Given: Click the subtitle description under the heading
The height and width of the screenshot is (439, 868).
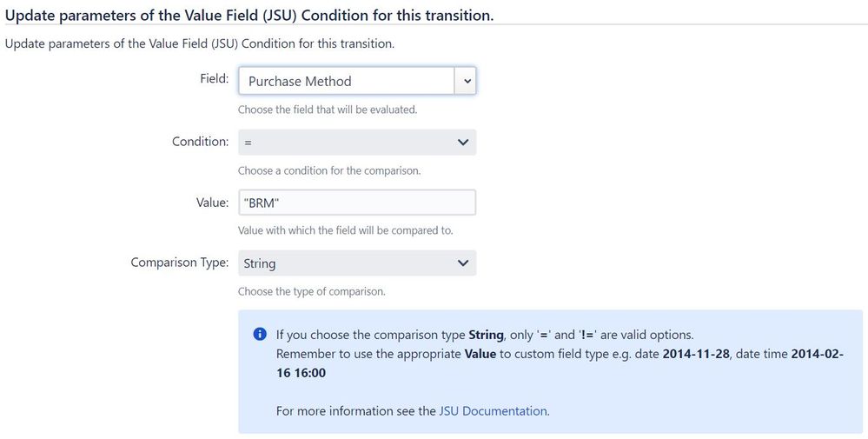Looking at the screenshot, I should point(199,43).
